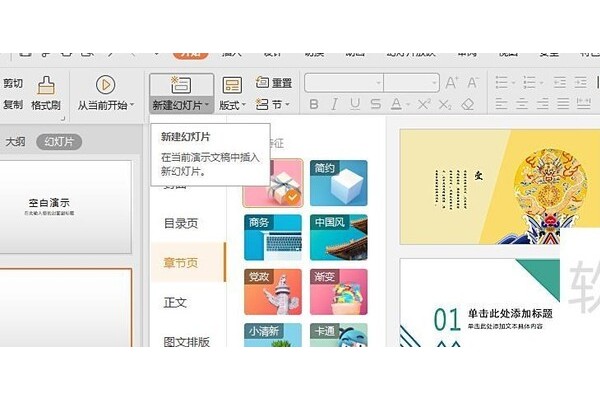
Task: Toggle Subscript X₂ formatting
Action: [x=445, y=104]
